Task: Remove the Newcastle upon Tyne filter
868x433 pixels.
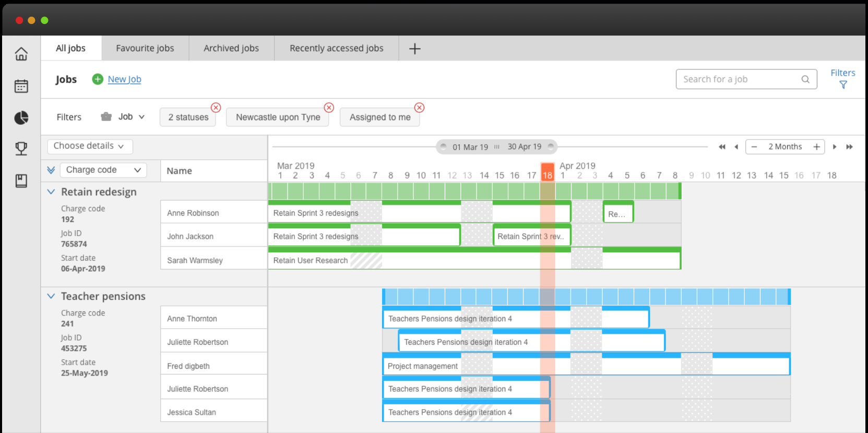Action: [x=329, y=108]
